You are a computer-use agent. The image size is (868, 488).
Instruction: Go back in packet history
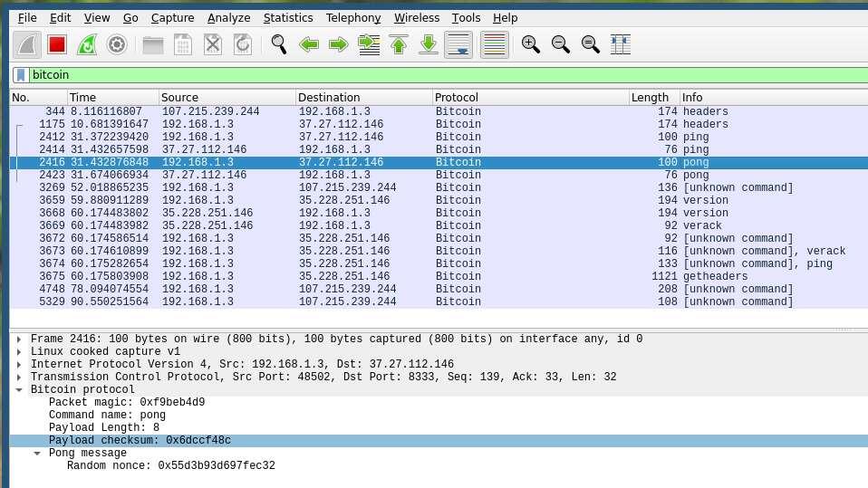pyautogui.click(x=309, y=45)
